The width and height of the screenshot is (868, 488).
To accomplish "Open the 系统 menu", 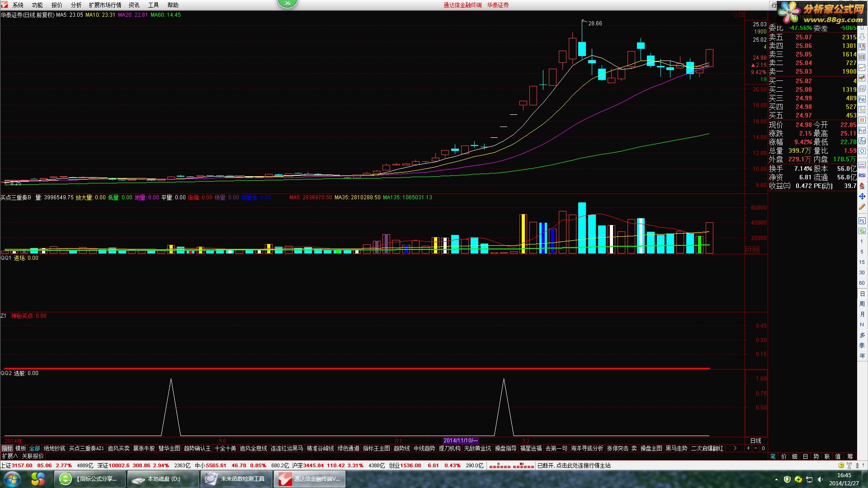I will click(x=18, y=5).
